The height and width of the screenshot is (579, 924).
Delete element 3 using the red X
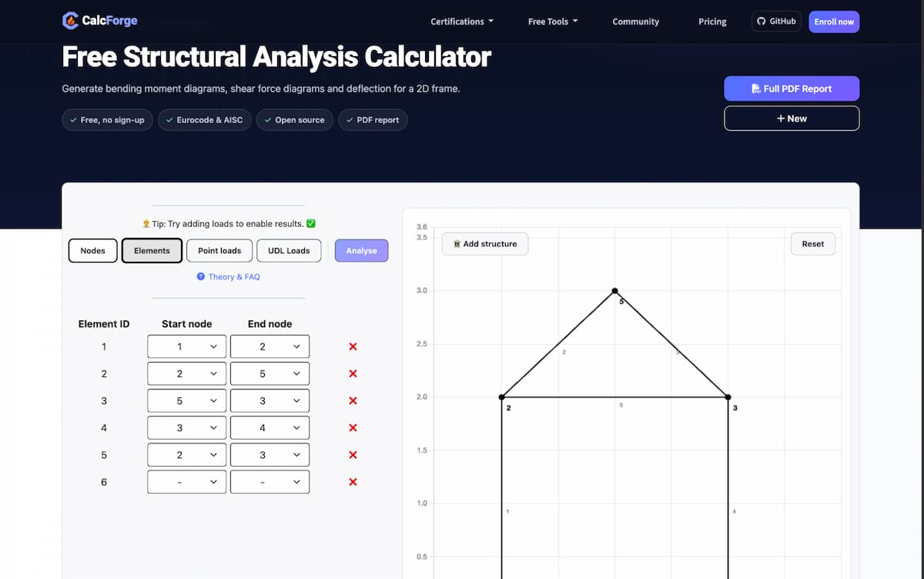[353, 401]
